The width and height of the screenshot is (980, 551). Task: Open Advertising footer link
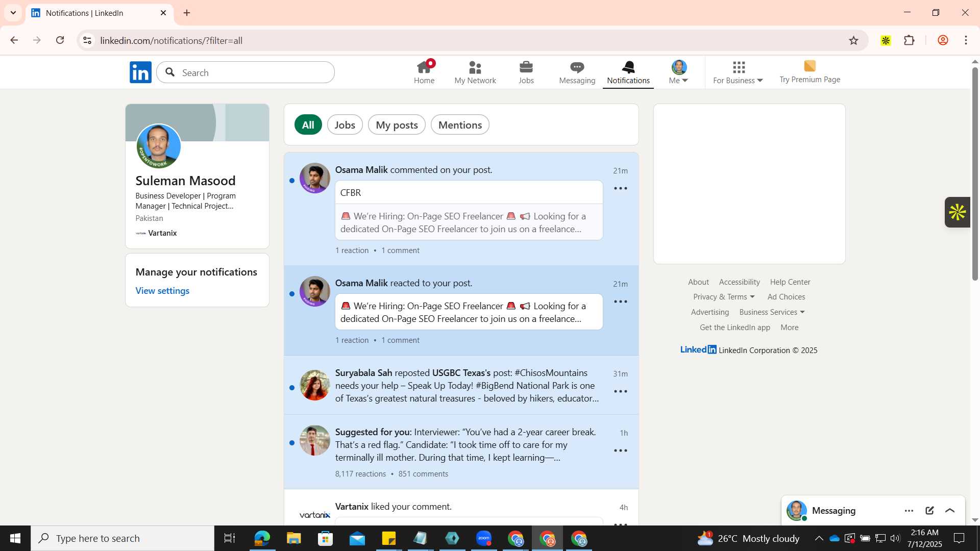pyautogui.click(x=710, y=312)
